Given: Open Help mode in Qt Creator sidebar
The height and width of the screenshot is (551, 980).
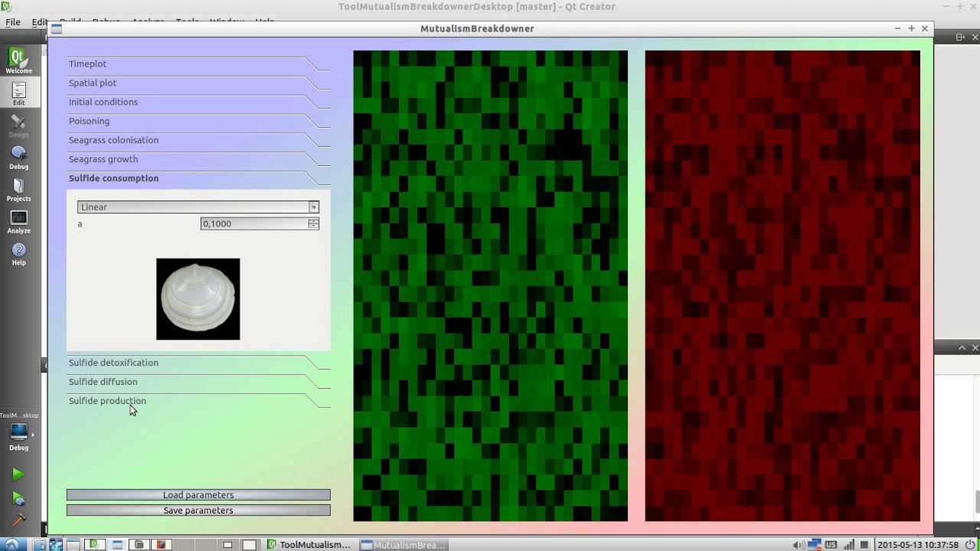Looking at the screenshot, I should click(18, 254).
